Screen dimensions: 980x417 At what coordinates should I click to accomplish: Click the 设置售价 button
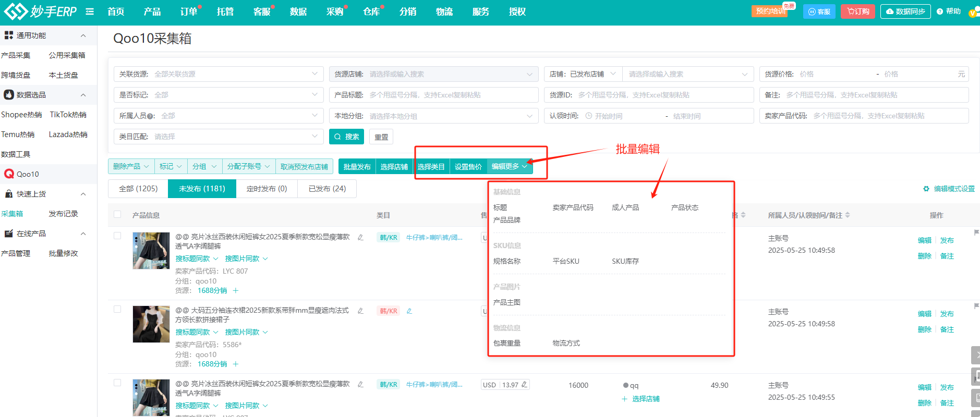coord(468,166)
